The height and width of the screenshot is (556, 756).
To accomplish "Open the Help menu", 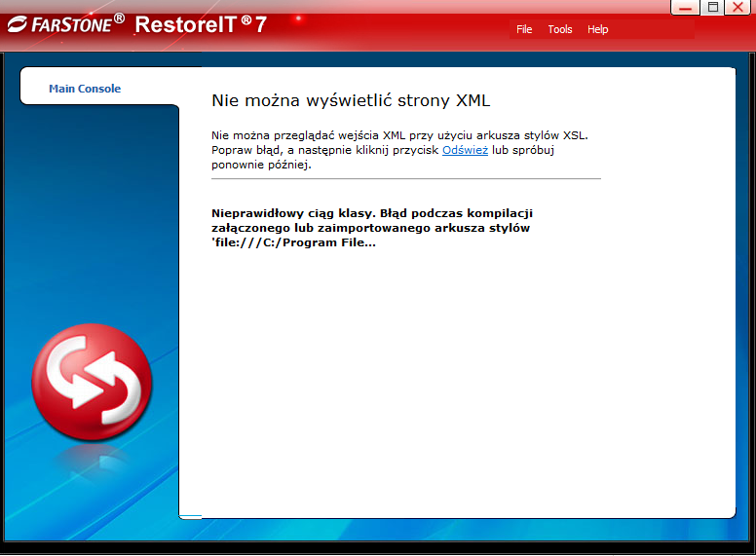I will [x=597, y=29].
